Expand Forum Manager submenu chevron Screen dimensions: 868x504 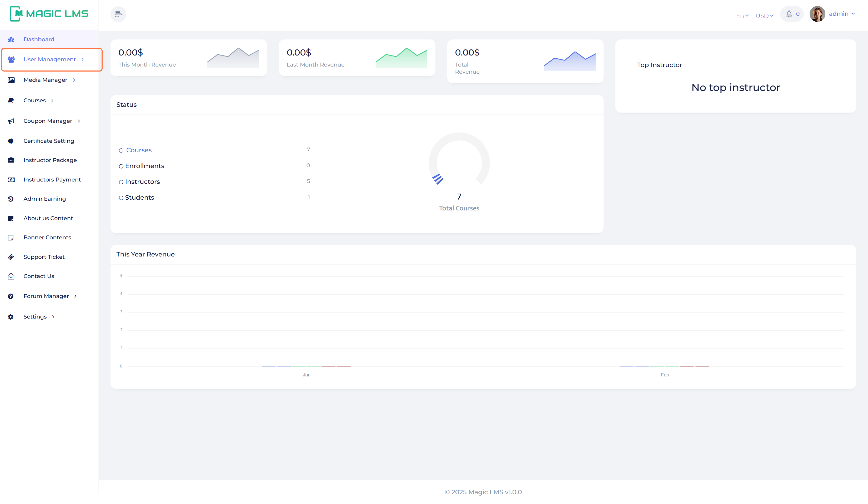[76, 296]
